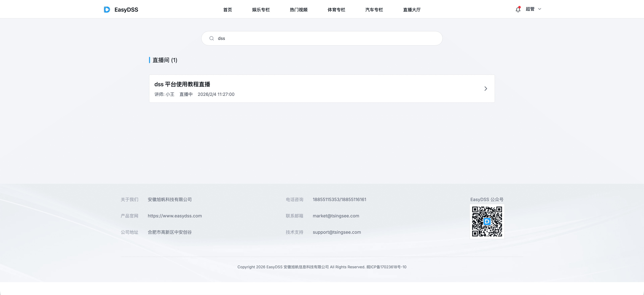The width and height of the screenshot is (644, 295).
Task: Open the 娱乐专栏 nav item
Action: [261, 10]
